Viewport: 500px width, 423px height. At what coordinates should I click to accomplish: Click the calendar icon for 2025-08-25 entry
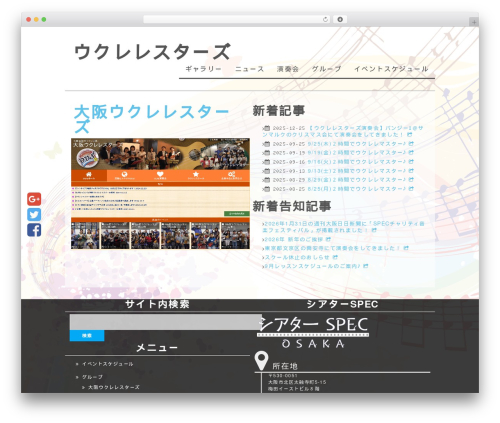coord(266,189)
